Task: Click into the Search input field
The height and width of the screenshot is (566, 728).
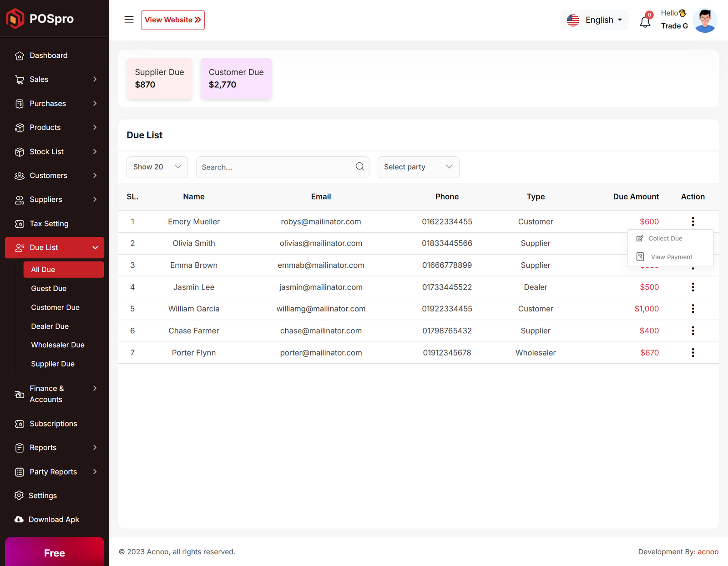Action: tap(275, 167)
